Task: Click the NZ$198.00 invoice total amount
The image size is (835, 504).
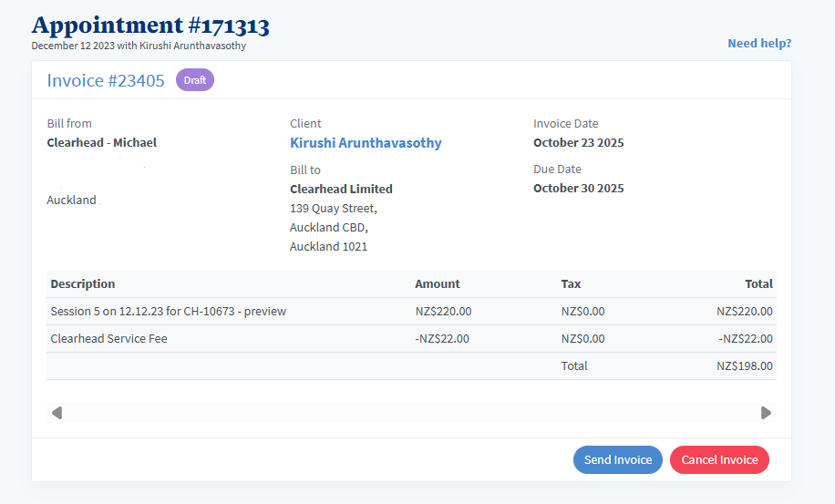Action: pyautogui.click(x=744, y=366)
